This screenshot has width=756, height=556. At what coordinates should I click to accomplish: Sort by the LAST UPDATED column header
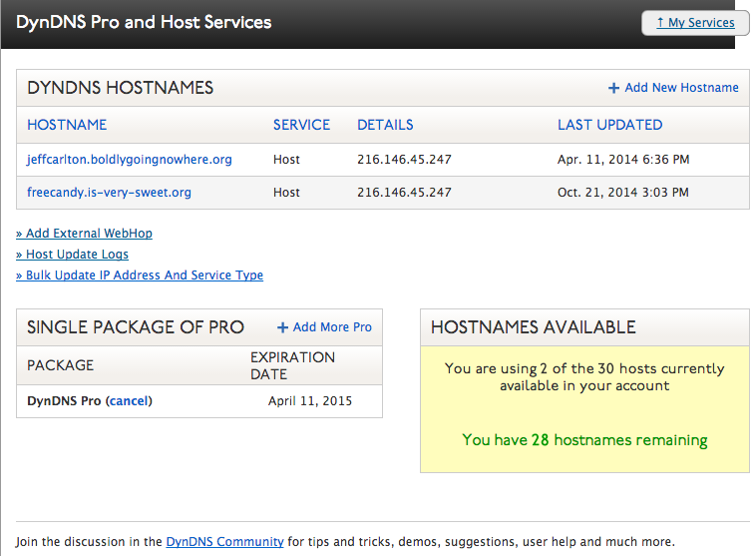[609, 125]
